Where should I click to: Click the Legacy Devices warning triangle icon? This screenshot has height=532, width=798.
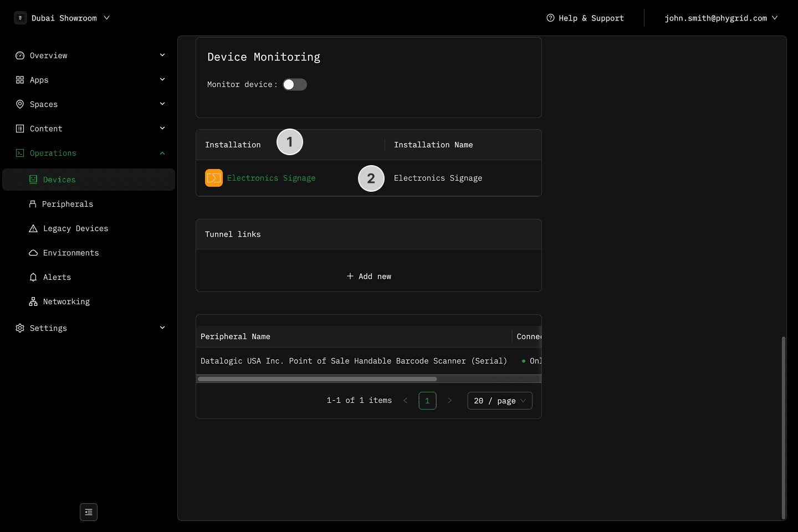click(x=33, y=228)
